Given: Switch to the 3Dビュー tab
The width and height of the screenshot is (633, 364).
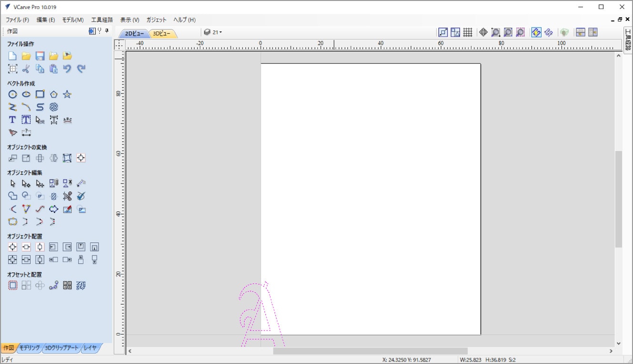Looking at the screenshot, I should 162,33.
